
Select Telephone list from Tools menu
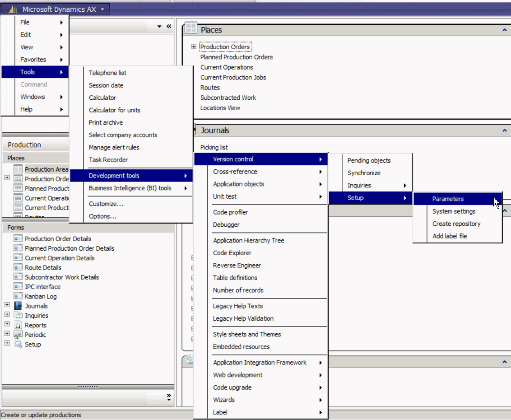pos(131,73)
